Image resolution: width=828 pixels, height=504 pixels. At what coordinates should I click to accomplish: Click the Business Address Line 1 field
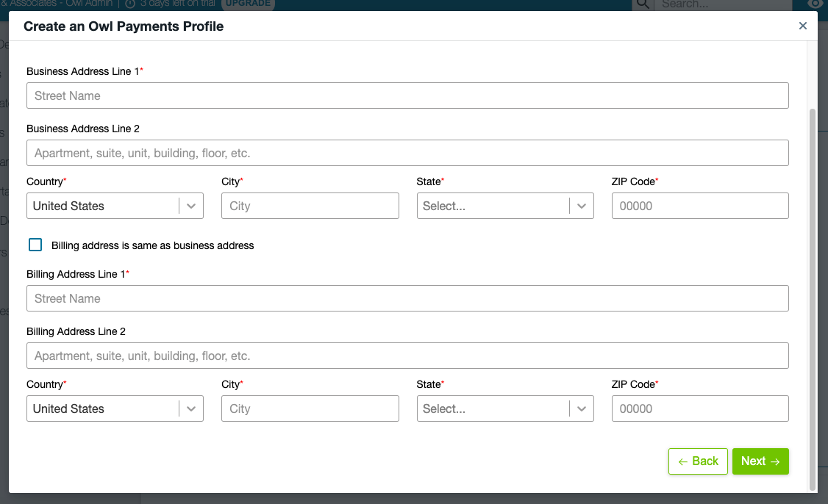click(407, 96)
